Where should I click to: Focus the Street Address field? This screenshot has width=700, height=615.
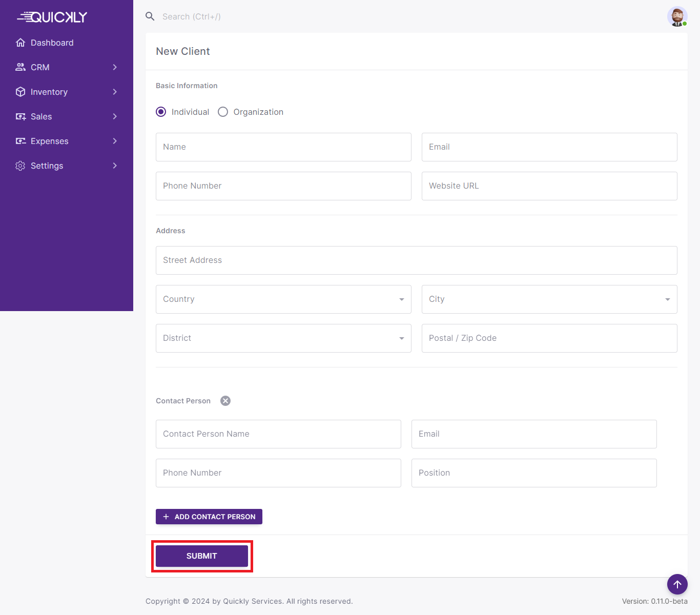416,260
